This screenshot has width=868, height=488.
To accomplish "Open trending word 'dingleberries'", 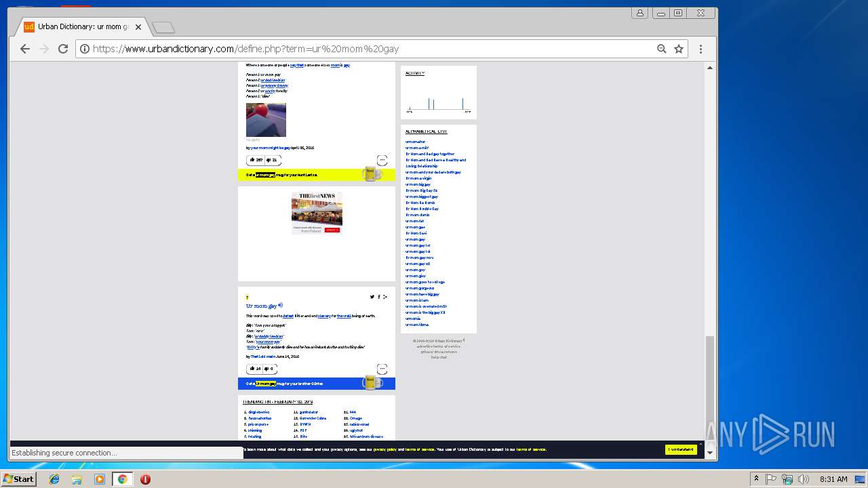I will (x=258, y=412).
